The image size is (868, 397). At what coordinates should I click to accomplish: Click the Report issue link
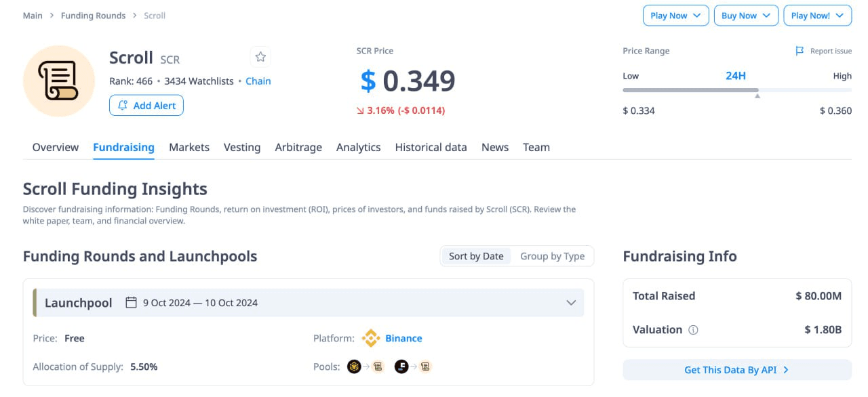coord(831,51)
